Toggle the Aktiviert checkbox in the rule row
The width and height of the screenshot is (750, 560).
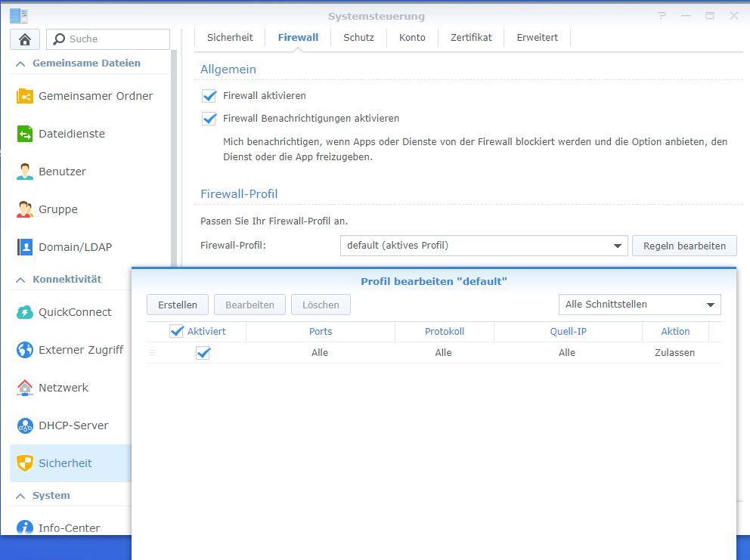203,353
